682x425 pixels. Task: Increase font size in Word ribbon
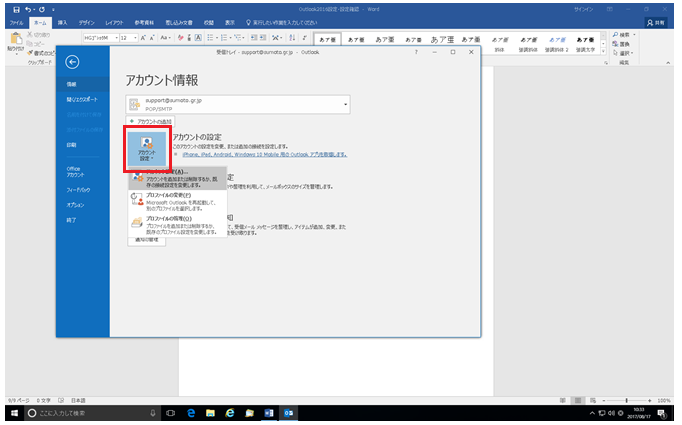coord(143,38)
